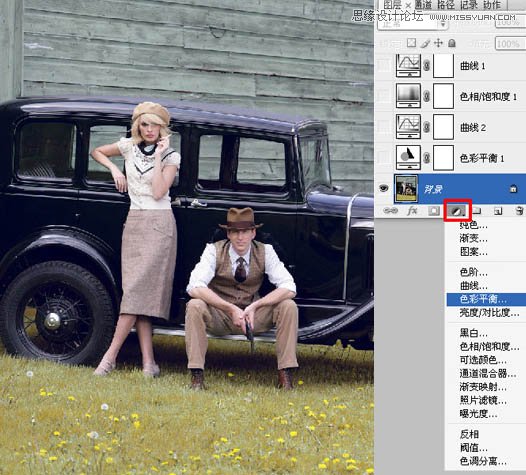Click the 背景 layer thumbnail
This screenshot has height=475, width=526.
click(x=407, y=189)
